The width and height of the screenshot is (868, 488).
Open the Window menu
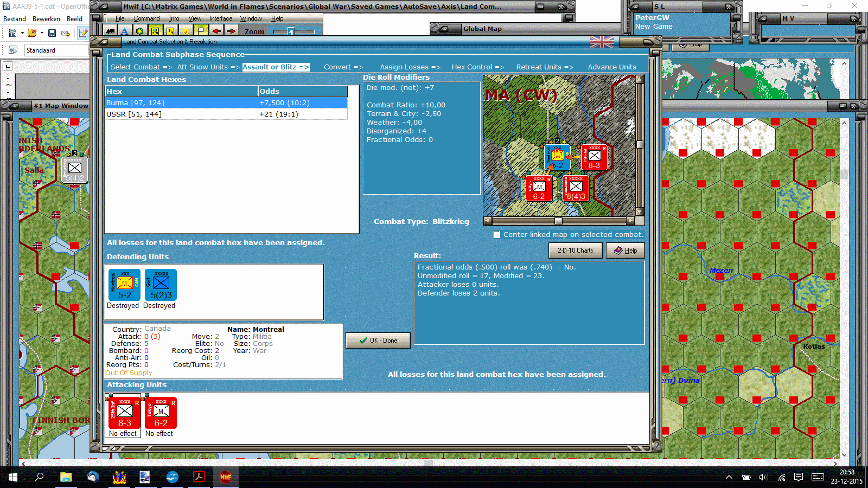(251, 18)
